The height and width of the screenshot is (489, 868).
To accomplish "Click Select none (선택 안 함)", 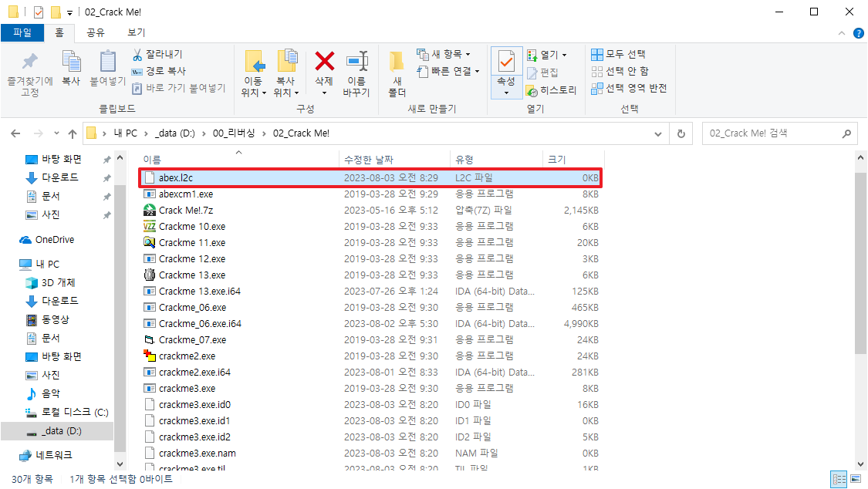I will tap(620, 71).
